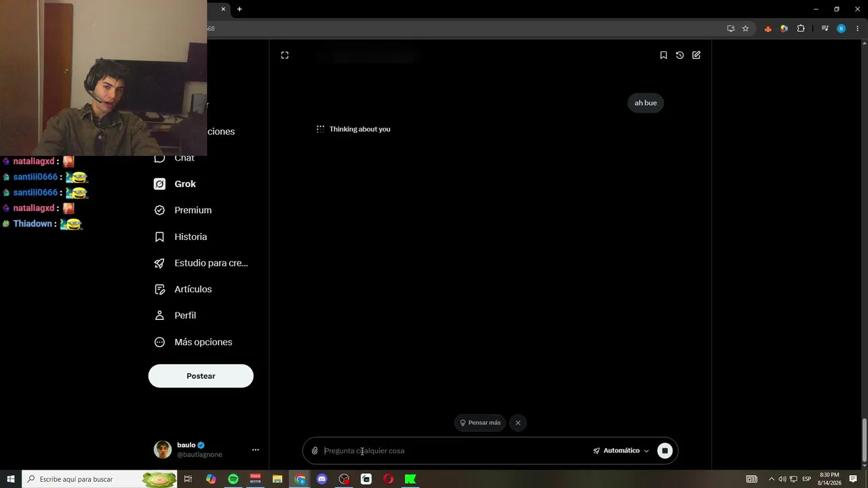This screenshot has width=868, height=488.
Task: Open the Windows Start menu
Action: tap(11, 479)
